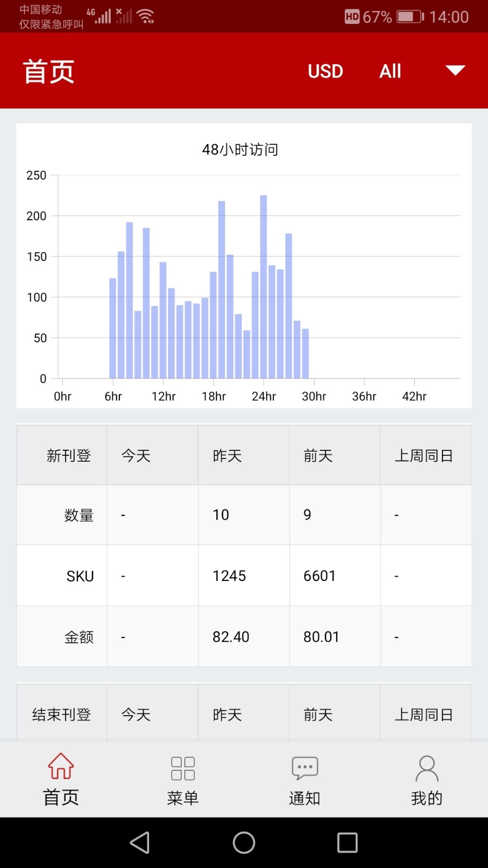Open the notifications chat bubble icon
488x868 pixels.
click(305, 768)
